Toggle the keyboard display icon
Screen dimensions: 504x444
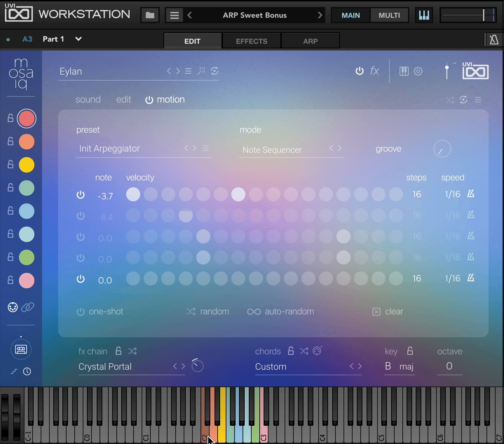coord(424,15)
